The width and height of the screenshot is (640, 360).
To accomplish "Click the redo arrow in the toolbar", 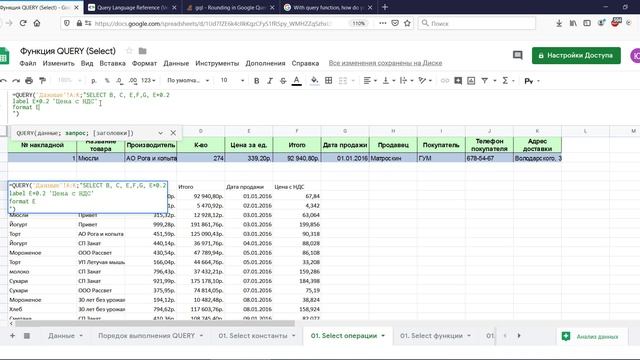I will (16, 81).
